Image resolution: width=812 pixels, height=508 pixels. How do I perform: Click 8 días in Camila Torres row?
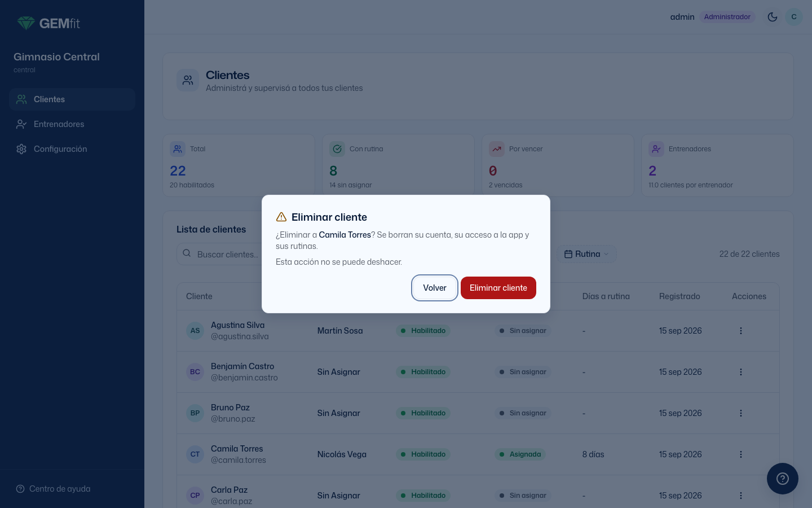[x=593, y=454]
